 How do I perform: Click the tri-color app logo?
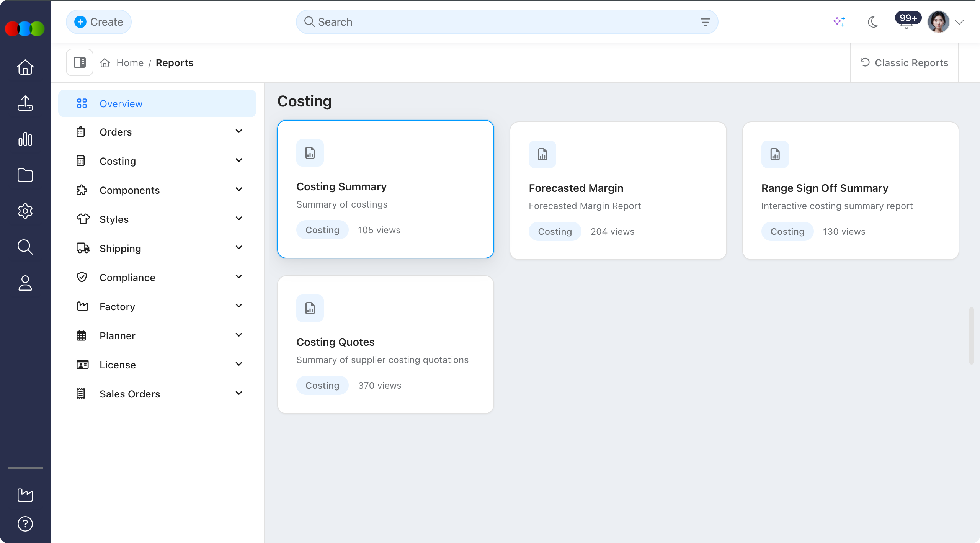click(x=25, y=29)
